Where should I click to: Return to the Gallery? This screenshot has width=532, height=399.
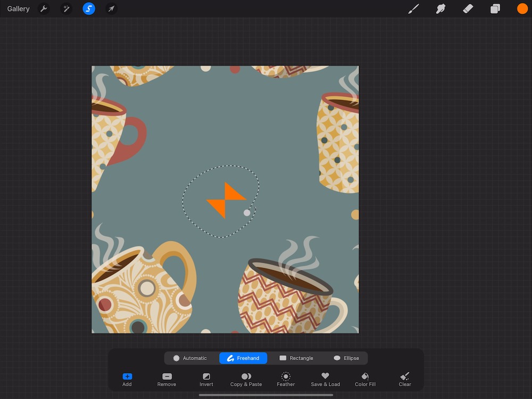click(19, 9)
